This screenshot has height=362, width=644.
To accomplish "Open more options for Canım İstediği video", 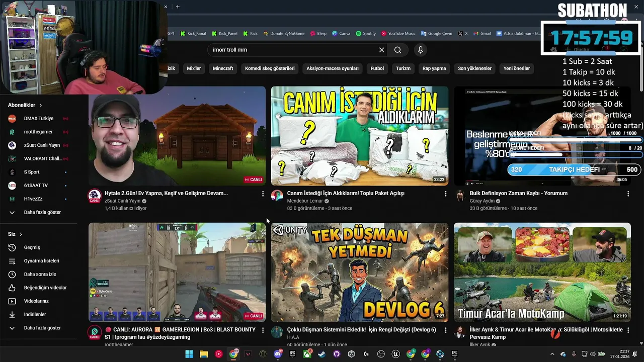I will point(445,194).
